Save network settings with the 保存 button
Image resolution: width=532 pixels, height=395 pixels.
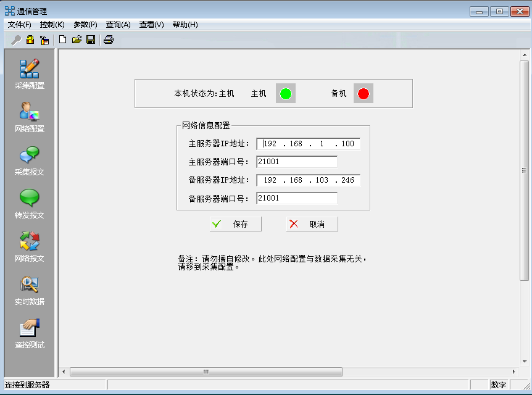point(236,224)
